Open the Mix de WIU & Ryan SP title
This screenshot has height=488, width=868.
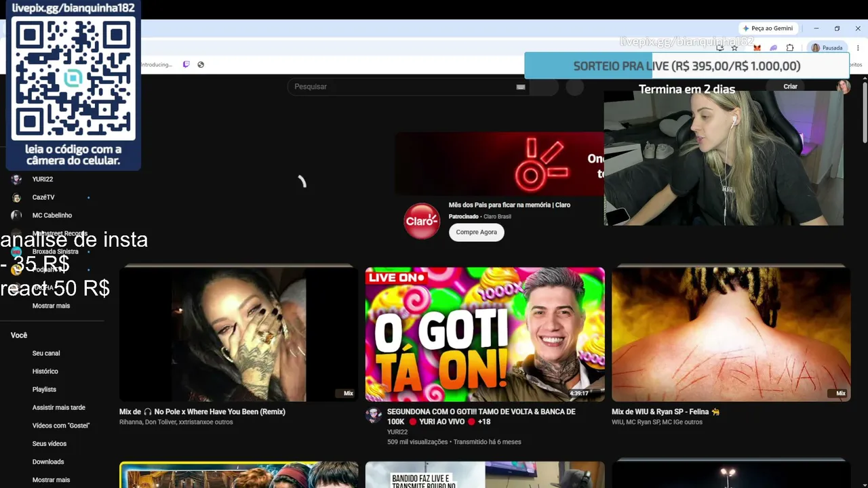point(665,412)
